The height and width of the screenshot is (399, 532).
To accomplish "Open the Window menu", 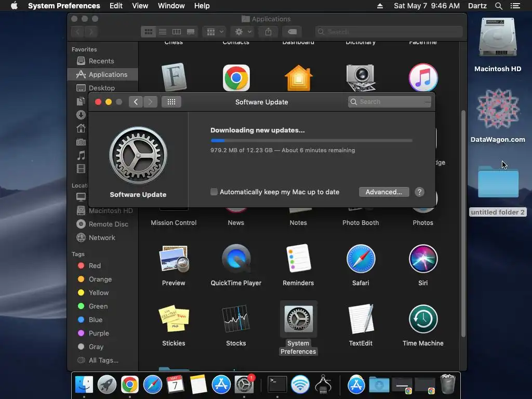I will 171,6.
